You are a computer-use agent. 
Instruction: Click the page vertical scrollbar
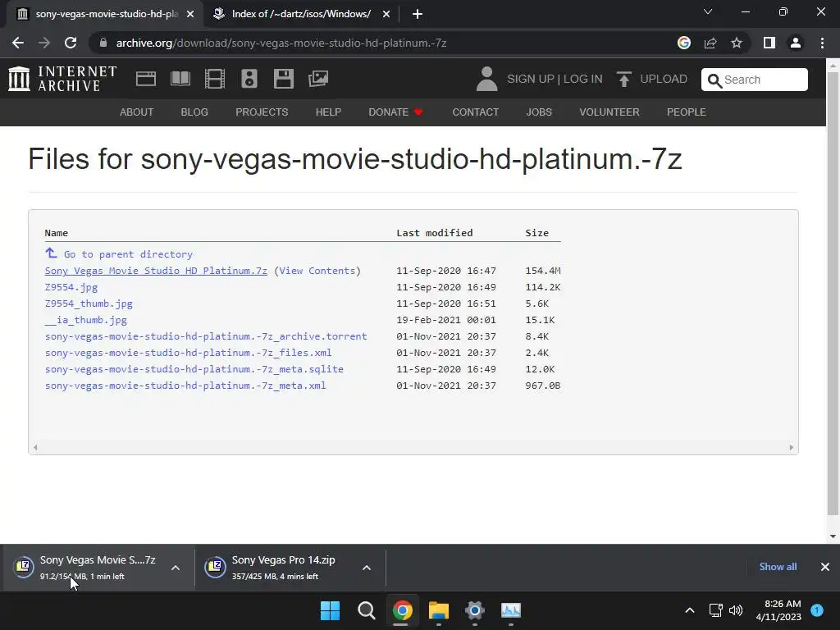click(x=833, y=294)
